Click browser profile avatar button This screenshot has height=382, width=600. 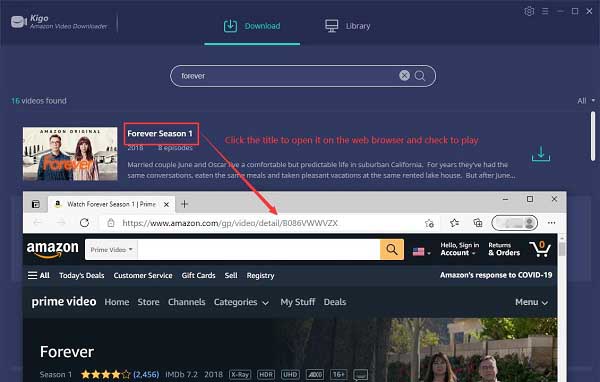click(x=515, y=223)
